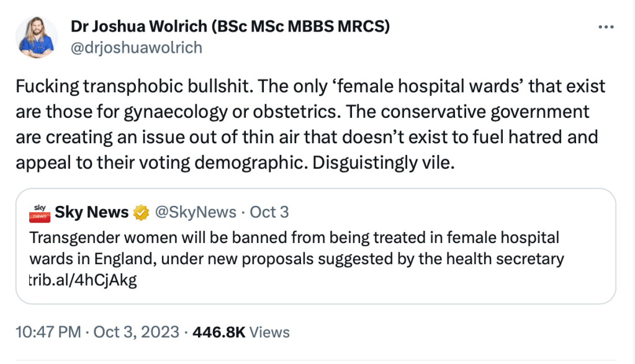Open the Dr Joshua Wolrich display name
Viewport: 635px width, 364px height.
point(146,27)
